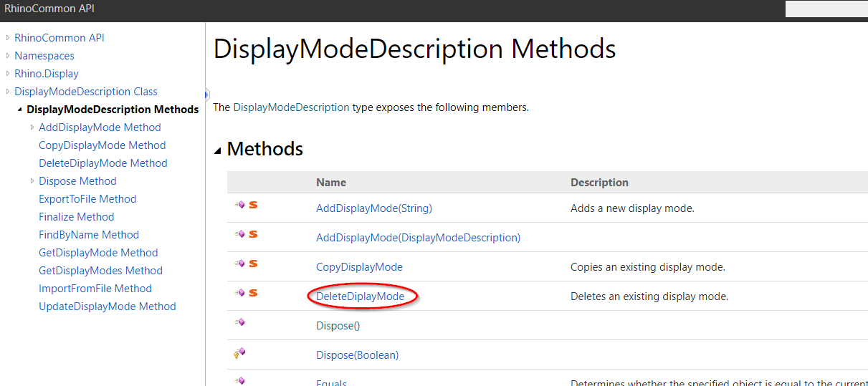868x386 pixels.
Task: Click method icon in Equals row
Action: 240,381
